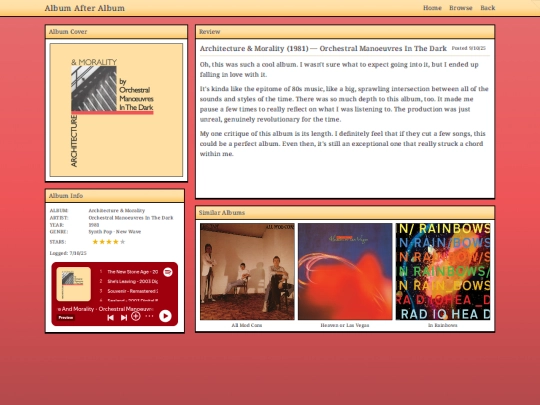Click the fifth gray rating star

click(123, 242)
